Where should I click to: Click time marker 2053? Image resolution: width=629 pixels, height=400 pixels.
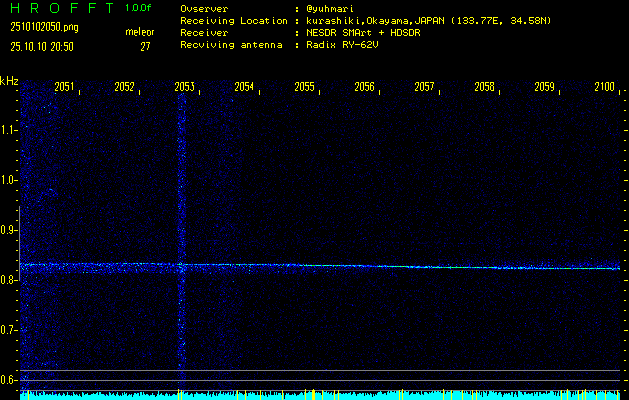[x=185, y=87]
